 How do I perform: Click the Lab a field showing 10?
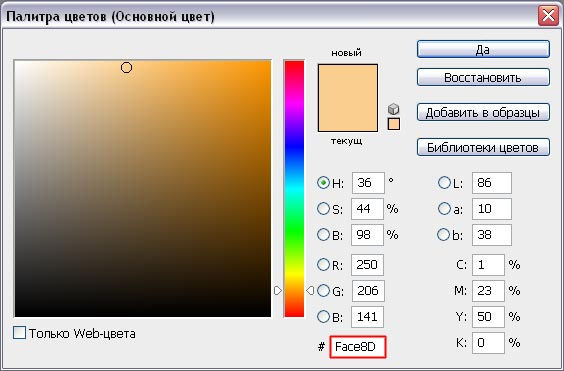pos(492,209)
